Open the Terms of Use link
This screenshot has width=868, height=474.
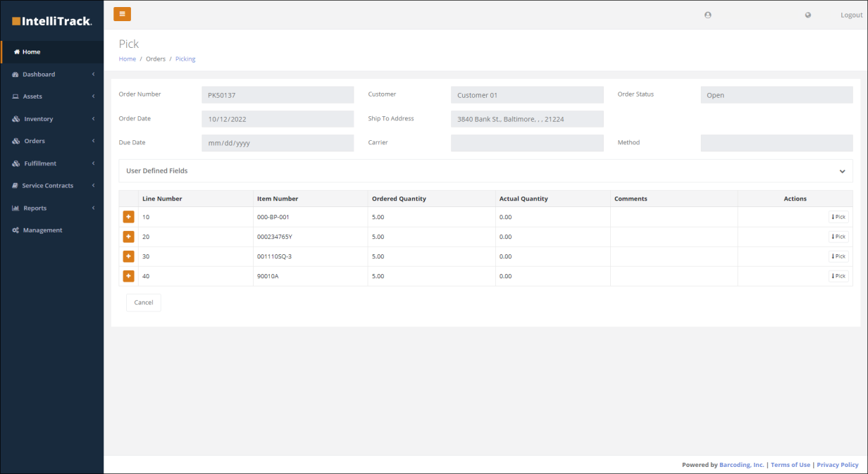[x=790, y=465]
